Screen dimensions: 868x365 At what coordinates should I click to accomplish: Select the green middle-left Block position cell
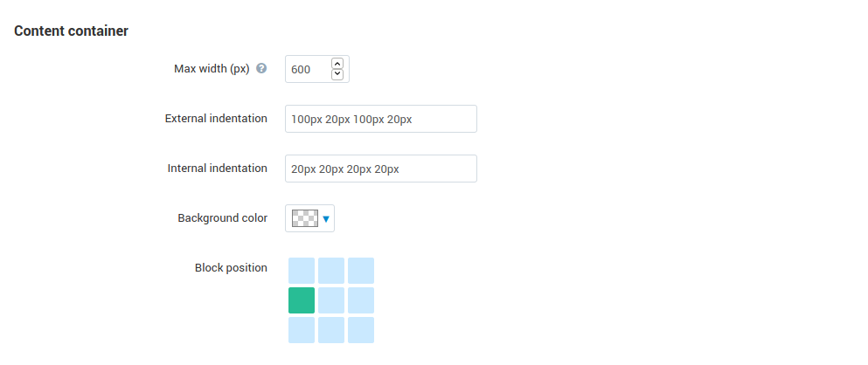point(302,300)
